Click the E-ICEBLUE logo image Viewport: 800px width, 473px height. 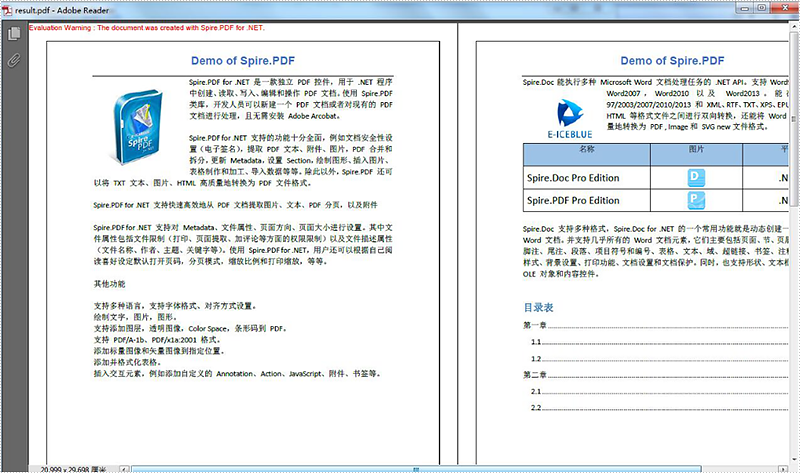570,119
